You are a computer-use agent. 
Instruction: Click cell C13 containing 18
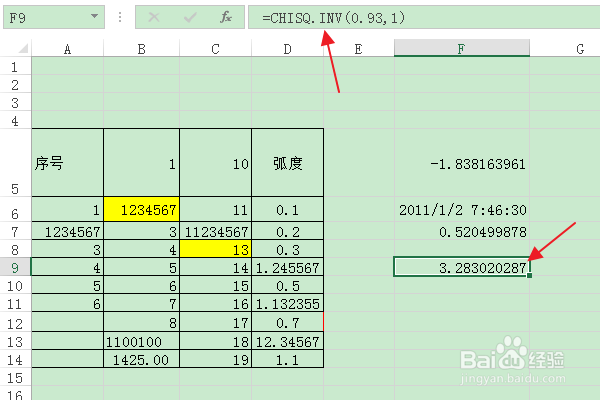(x=215, y=341)
